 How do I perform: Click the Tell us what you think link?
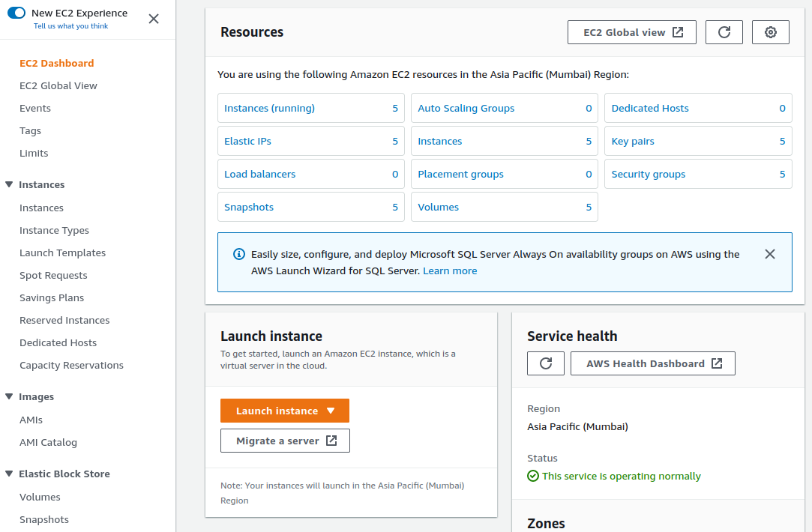coord(70,25)
